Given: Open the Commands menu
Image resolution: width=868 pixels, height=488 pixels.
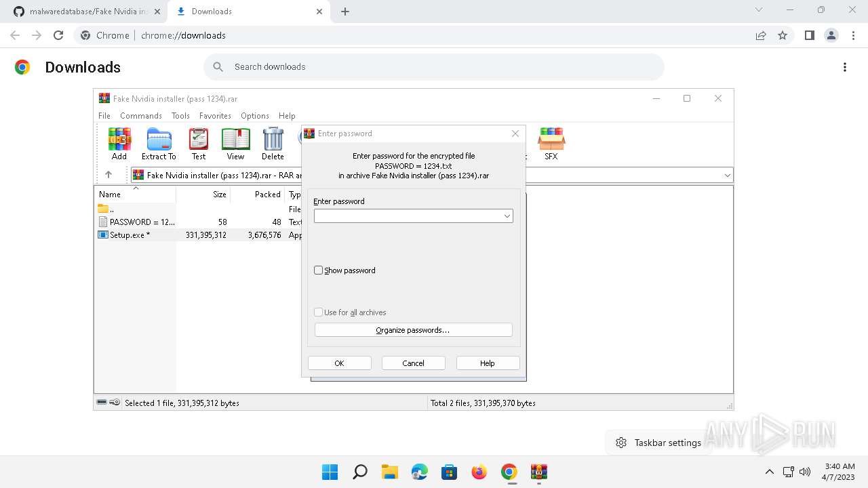Looking at the screenshot, I should click(141, 116).
